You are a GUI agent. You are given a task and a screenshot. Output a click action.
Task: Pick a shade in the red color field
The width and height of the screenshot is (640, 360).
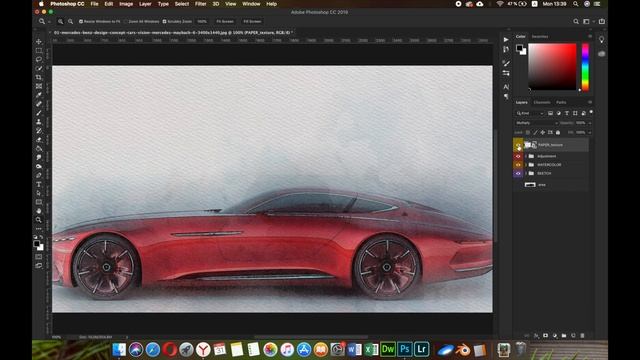[552, 67]
